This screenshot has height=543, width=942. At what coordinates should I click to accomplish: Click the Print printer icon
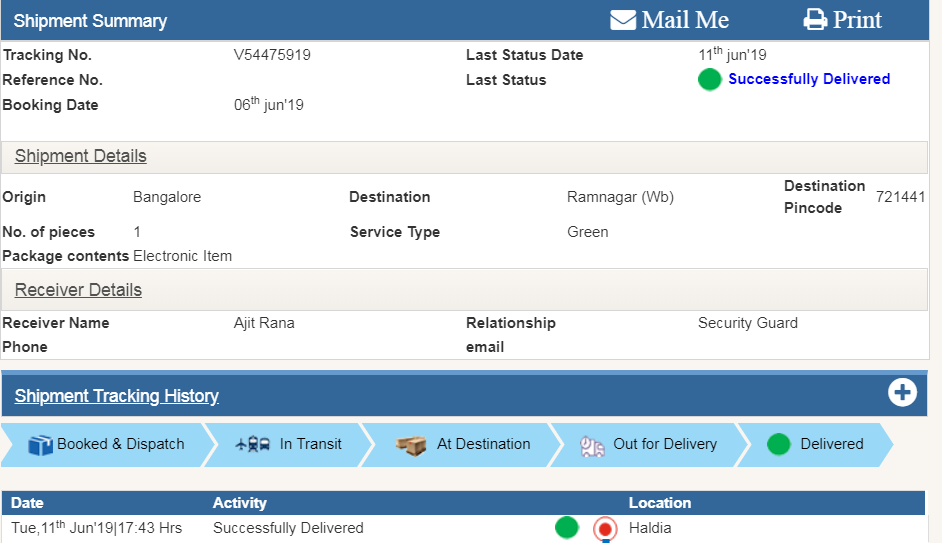pyautogui.click(x=815, y=20)
